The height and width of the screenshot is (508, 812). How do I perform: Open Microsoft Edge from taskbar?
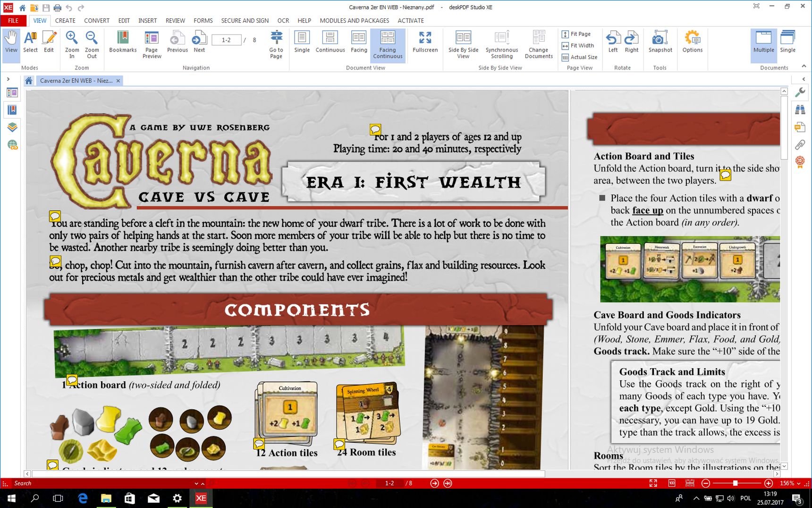[x=83, y=498]
